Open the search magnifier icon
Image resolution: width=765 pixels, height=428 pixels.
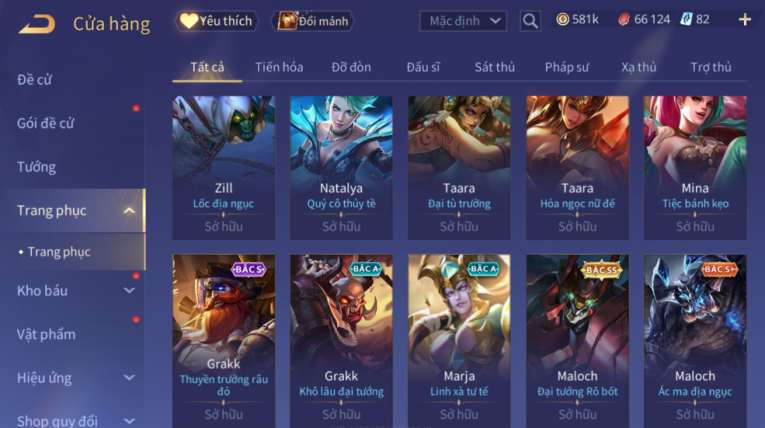[530, 21]
